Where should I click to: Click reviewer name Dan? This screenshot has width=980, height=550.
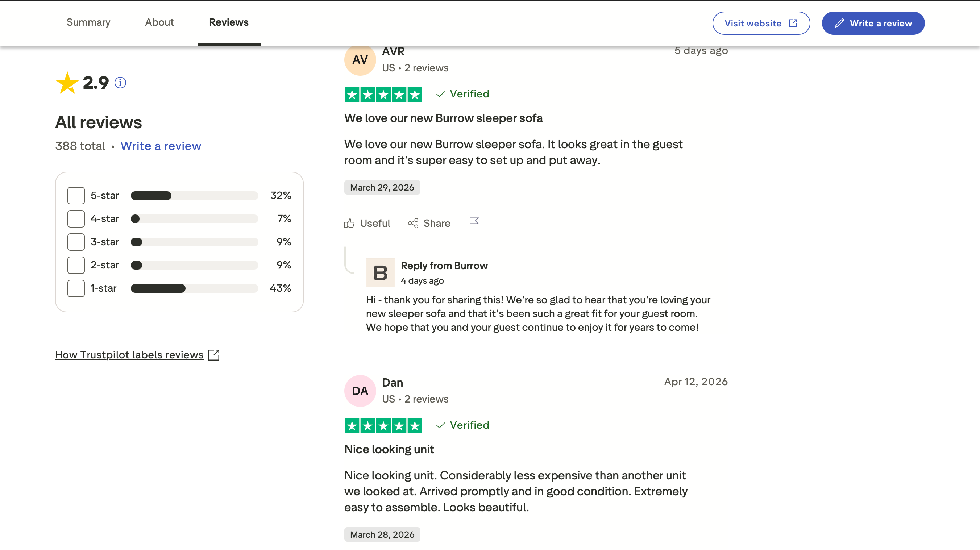pyautogui.click(x=392, y=383)
